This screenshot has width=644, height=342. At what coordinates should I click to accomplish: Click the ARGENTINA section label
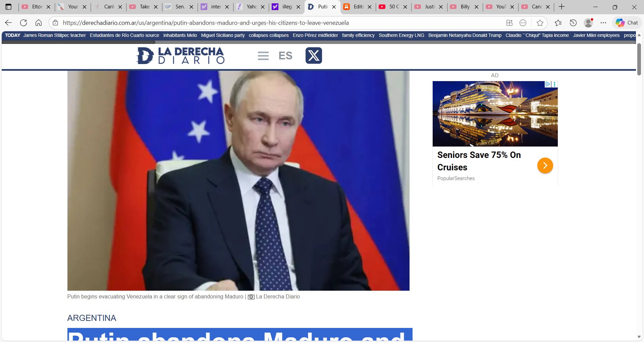pos(92,318)
